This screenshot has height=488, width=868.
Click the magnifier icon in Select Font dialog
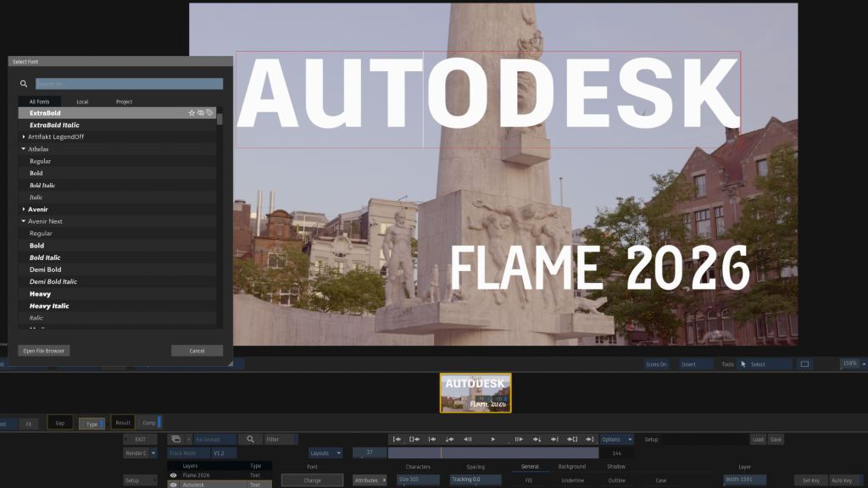(24, 84)
